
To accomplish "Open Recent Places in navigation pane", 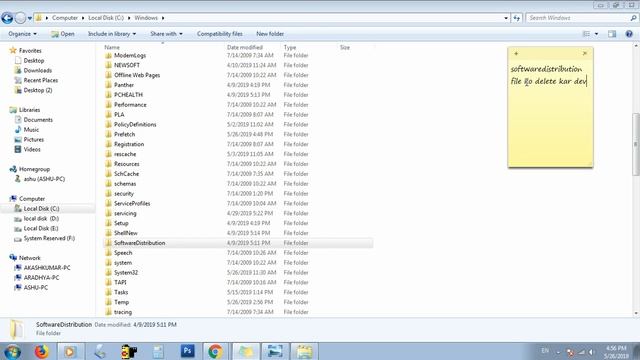I will point(40,80).
